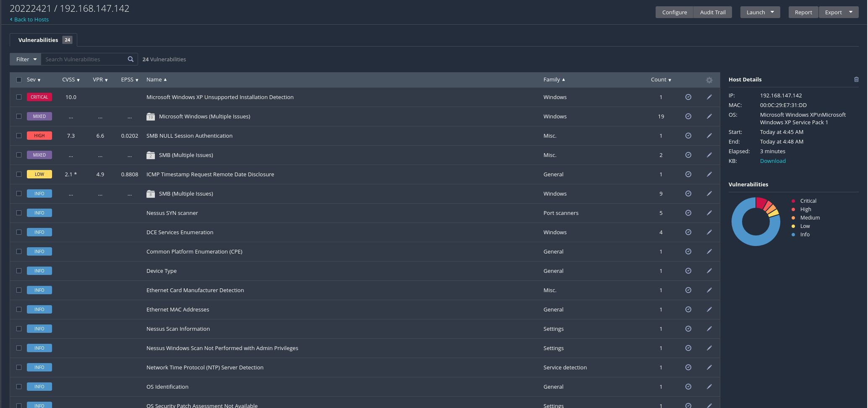868x408 pixels.
Task: Download the KB file
Action: pyautogui.click(x=773, y=161)
